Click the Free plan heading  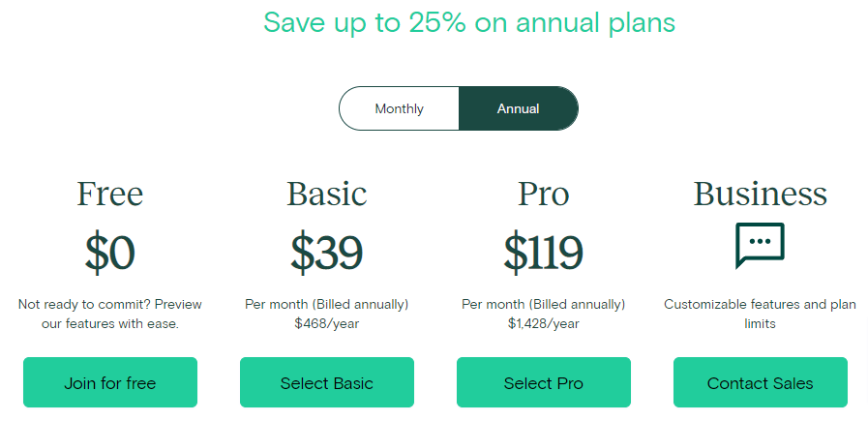point(110,194)
